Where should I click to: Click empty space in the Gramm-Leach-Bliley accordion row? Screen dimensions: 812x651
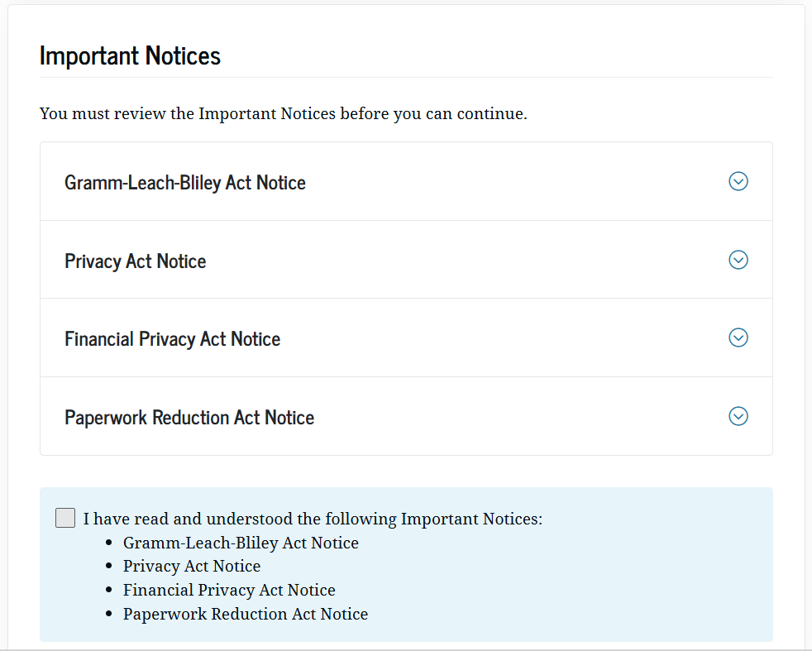coord(513,182)
